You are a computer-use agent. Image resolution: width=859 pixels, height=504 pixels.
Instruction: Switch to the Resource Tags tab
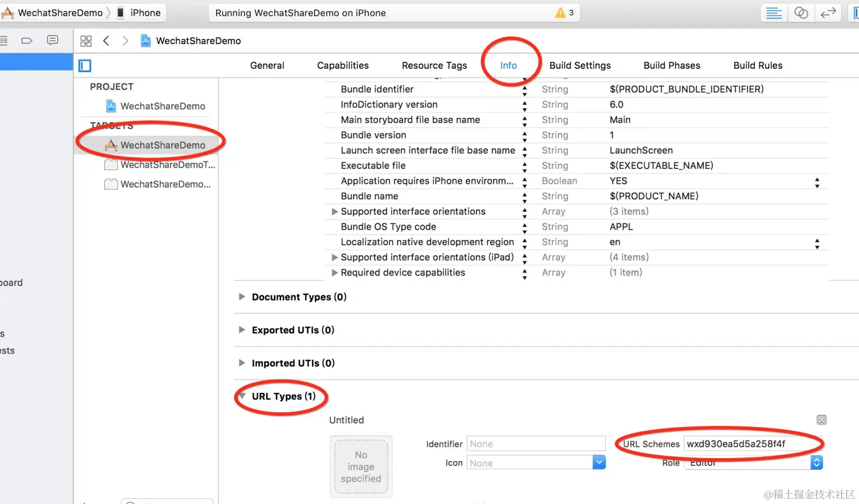pyautogui.click(x=434, y=65)
